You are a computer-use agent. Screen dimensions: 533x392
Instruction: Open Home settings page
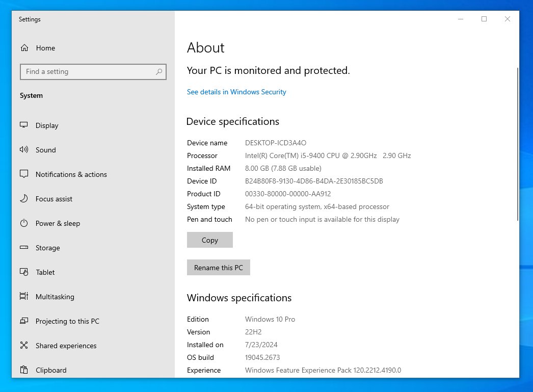point(45,48)
